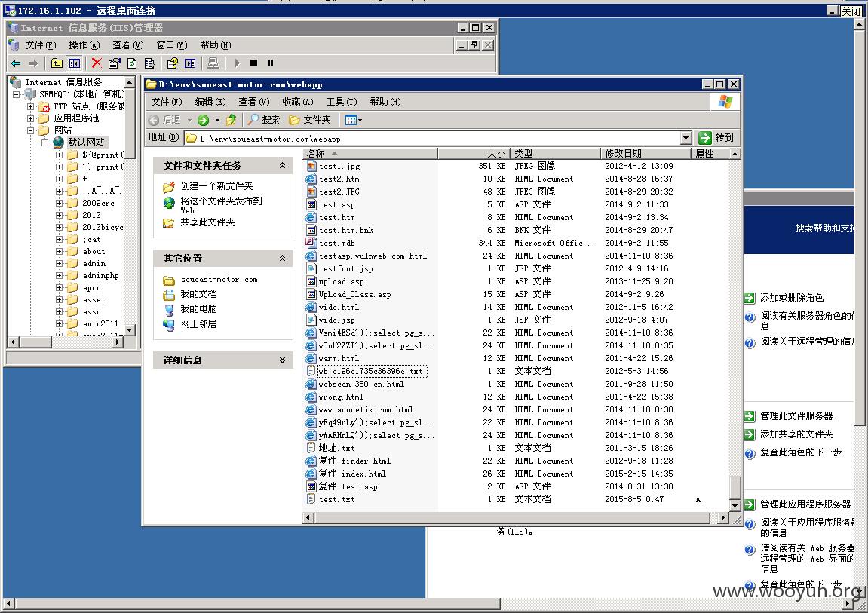The image size is (868, 613).
Task: Click the IIS Manager forward arrow icon
Action: point(33,63)
